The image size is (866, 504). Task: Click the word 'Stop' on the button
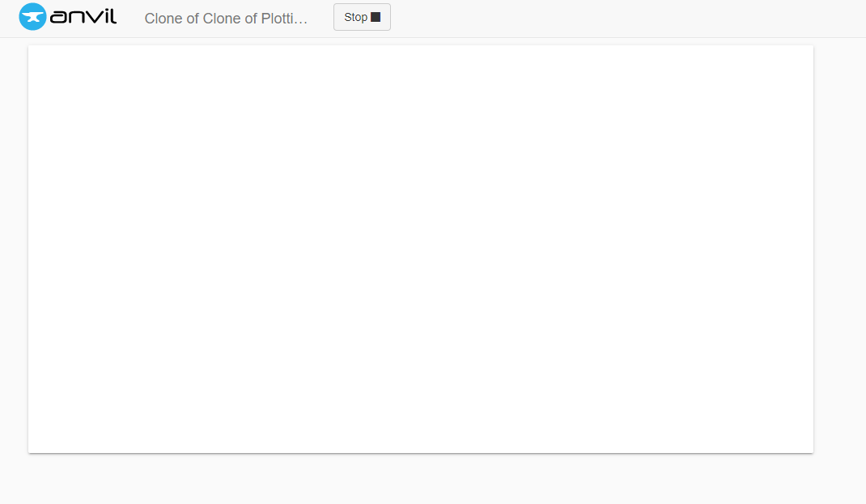355,17
